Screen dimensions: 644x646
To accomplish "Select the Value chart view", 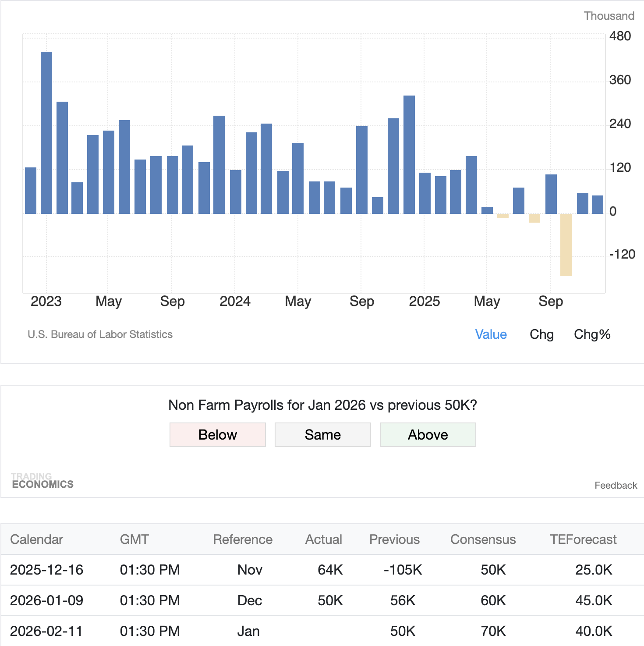I will click(491, 334).
